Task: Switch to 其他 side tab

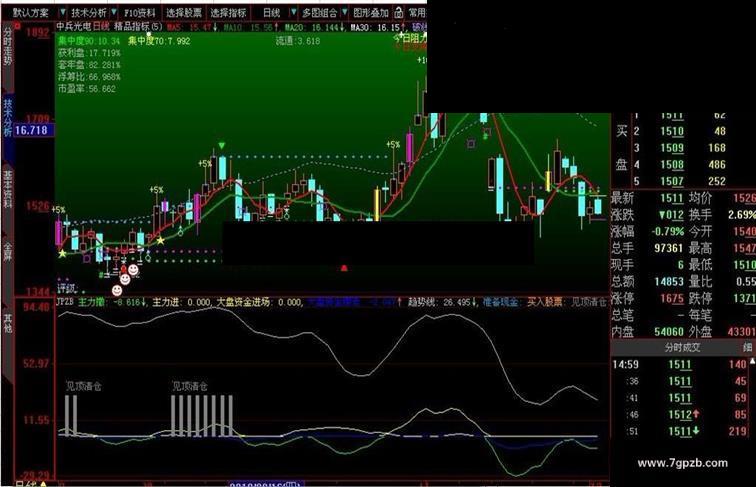Action: (x=8, y=323)
